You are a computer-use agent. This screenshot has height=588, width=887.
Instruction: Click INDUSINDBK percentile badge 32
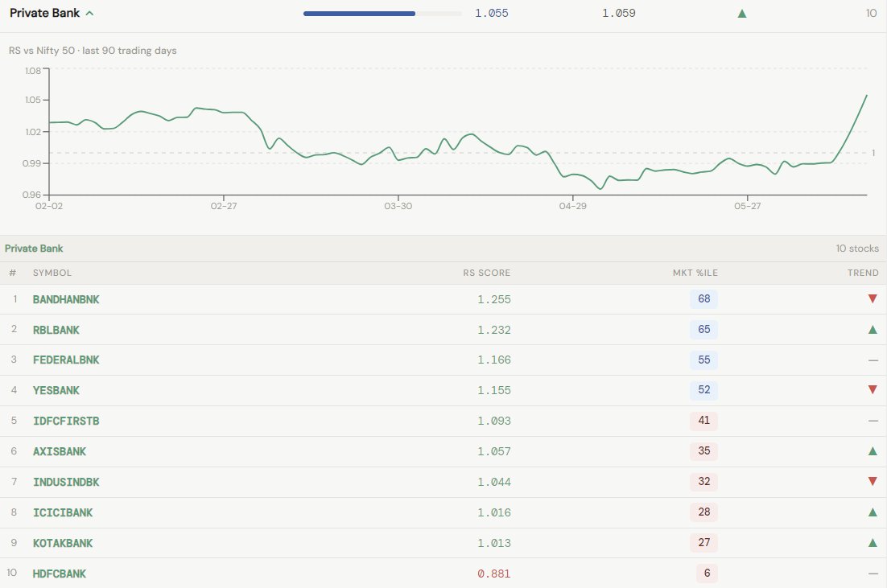703,481
